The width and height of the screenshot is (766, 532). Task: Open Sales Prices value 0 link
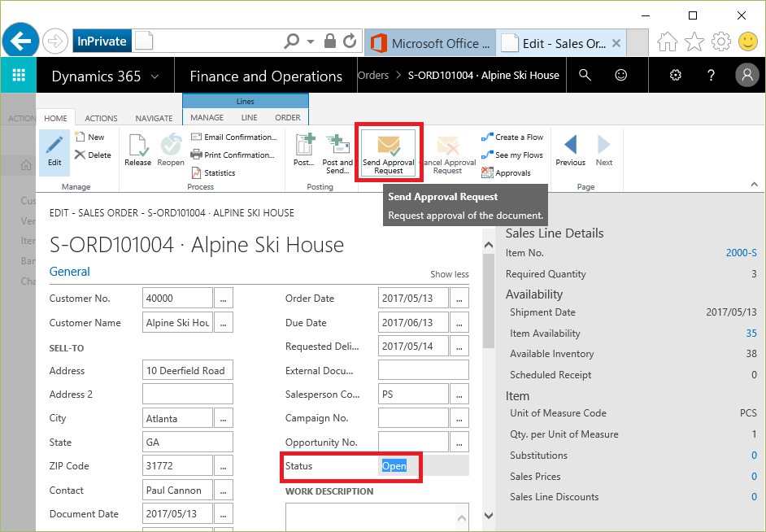tap(754, 477)
